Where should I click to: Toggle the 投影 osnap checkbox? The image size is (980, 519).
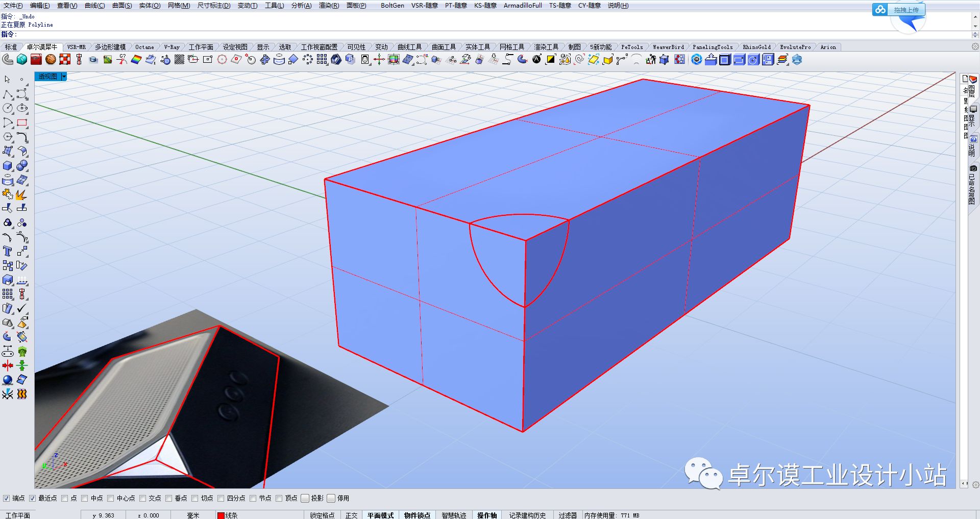click(305, 498)
